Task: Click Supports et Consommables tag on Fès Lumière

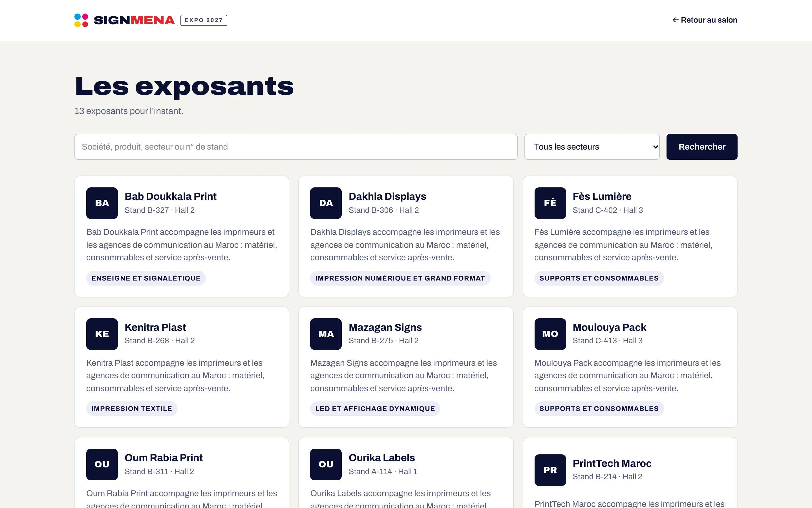Action: click(599, 278)
